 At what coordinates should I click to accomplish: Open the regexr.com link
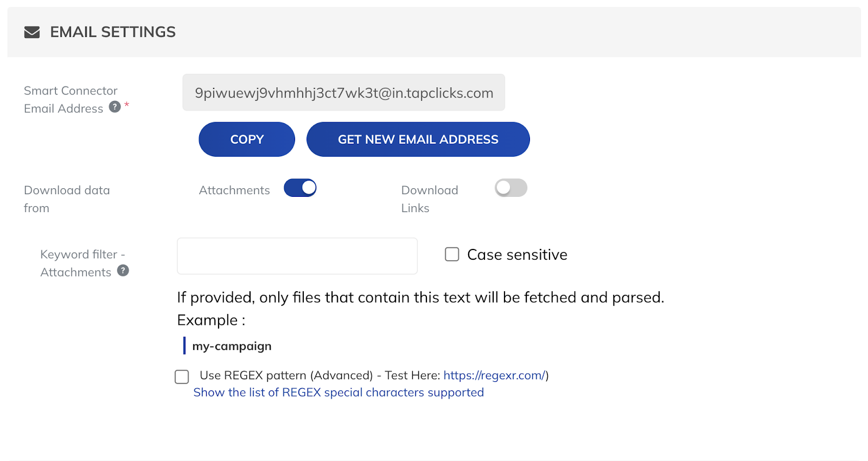coord(494,375)
